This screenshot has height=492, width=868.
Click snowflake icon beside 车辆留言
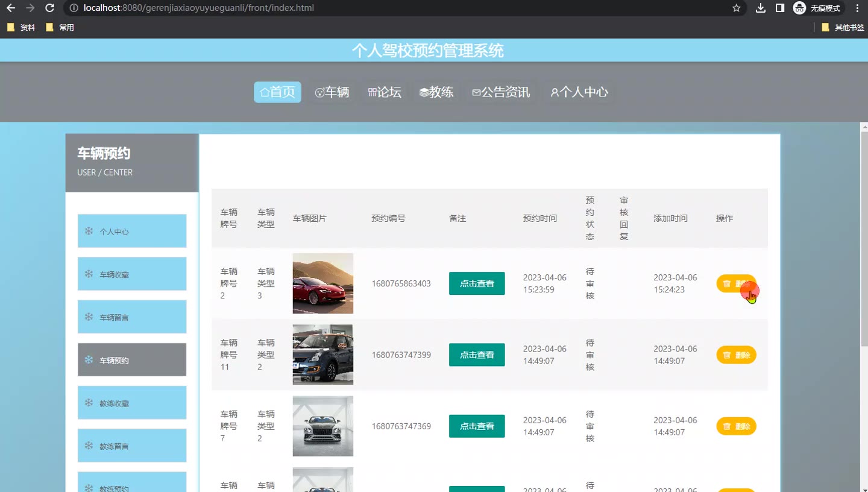(x=89, y=317)
